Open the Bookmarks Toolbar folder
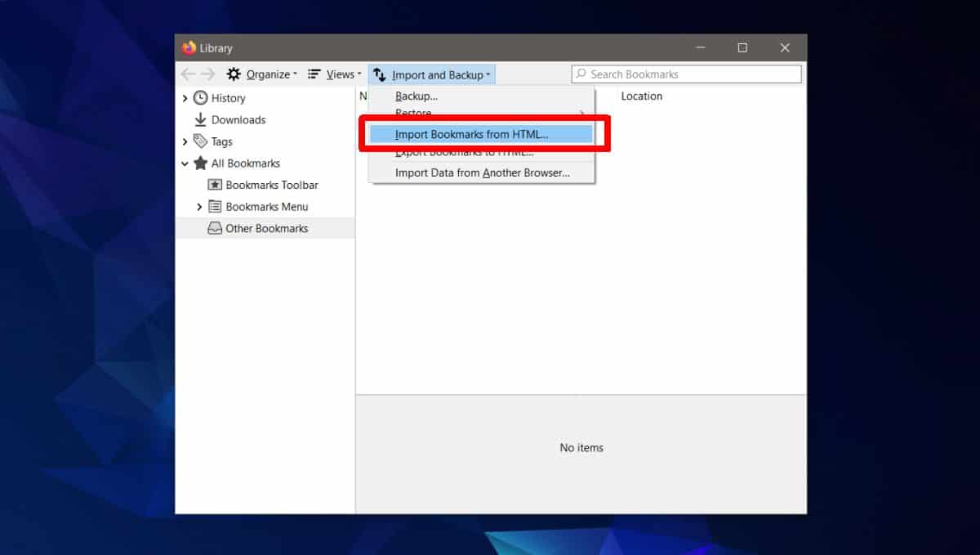 click(272, 185)
